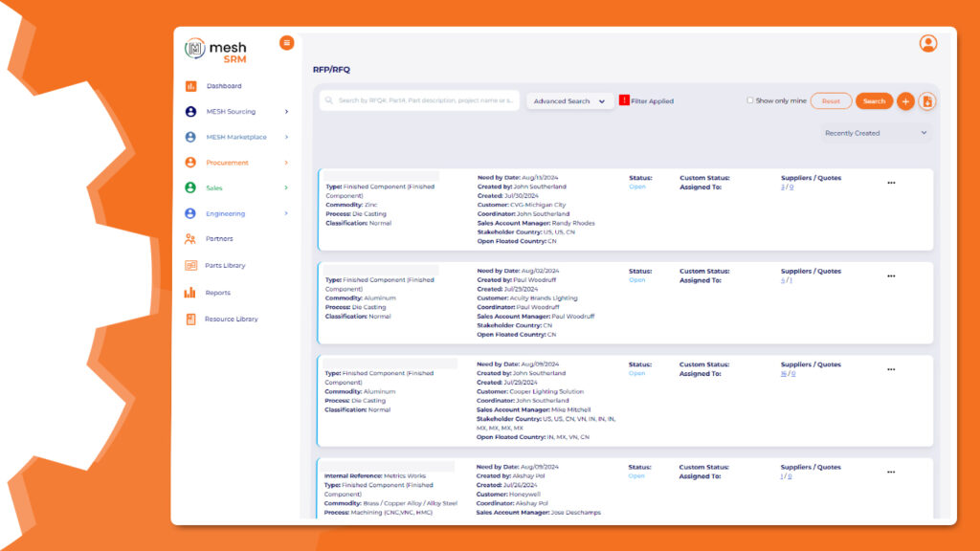Click the search magnifier icon
Viewport: 980px width, 551px height.
pos(329,99)
